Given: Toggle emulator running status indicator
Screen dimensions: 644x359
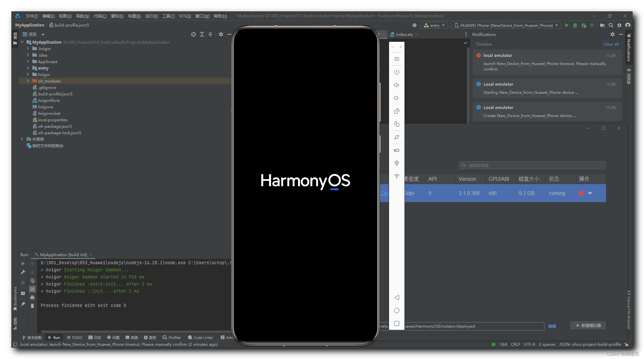Looking at the screenshot, I should point(581,193).
